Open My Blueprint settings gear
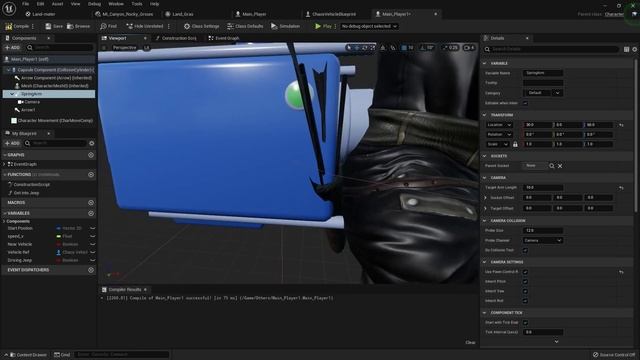640x360 pixels. point(91,143)
